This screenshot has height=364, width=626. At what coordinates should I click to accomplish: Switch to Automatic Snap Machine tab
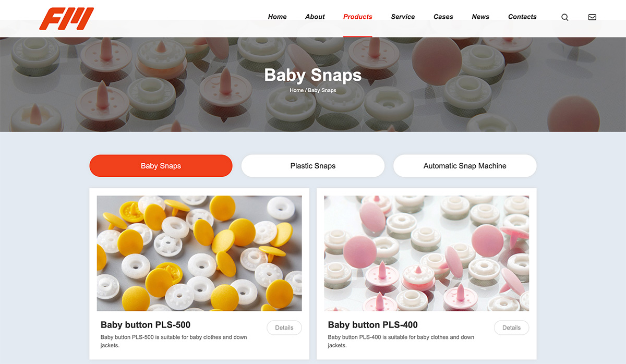(465, 166)
